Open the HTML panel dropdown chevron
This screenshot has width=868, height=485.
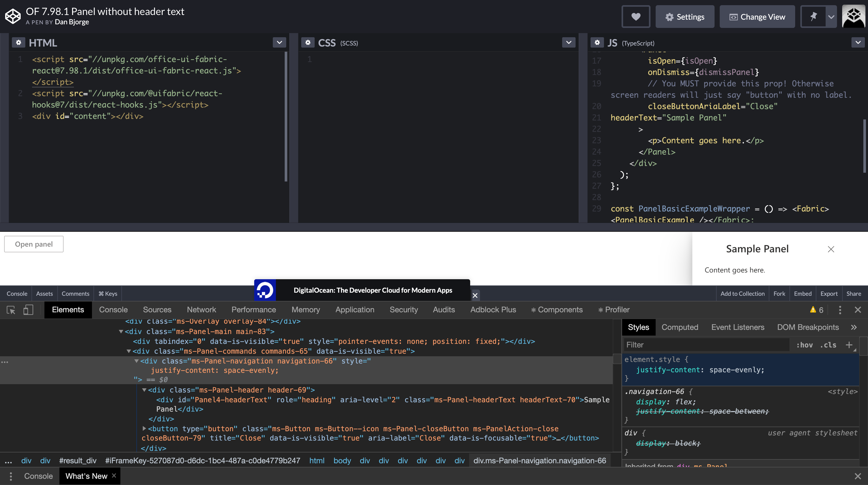coord(279,42)
